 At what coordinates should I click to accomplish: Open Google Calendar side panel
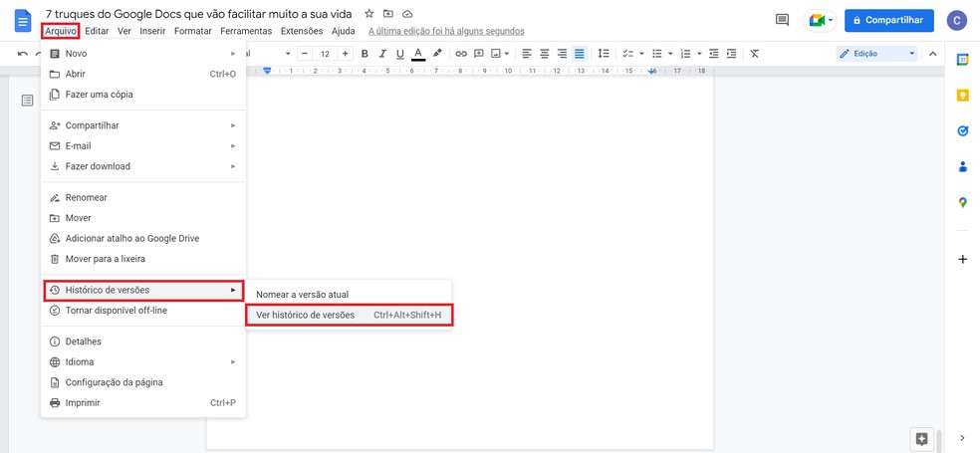962,60
